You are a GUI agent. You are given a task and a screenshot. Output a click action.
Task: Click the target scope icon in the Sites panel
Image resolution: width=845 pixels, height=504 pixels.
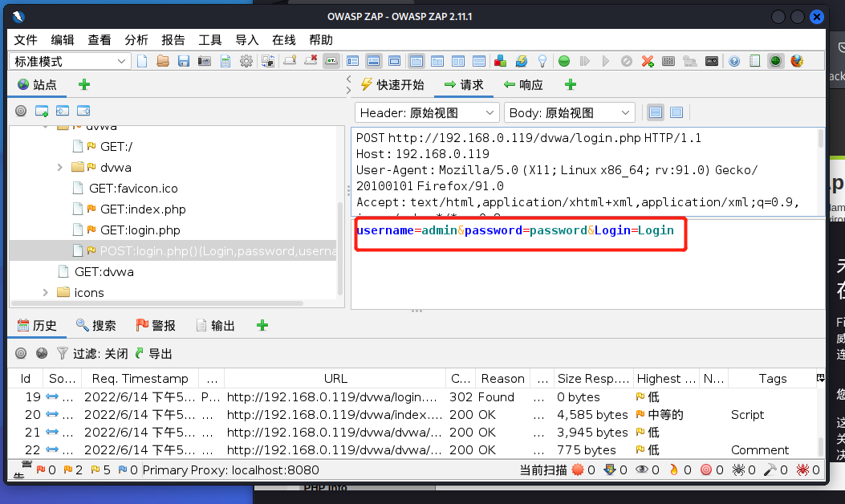pos(21,111)
